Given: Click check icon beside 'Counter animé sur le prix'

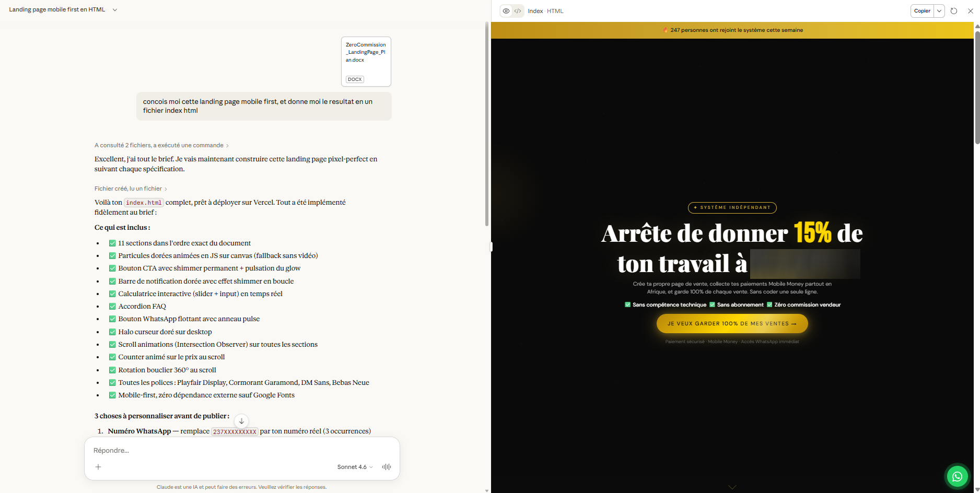Looking at the screenshot, I should click(112, 357).
